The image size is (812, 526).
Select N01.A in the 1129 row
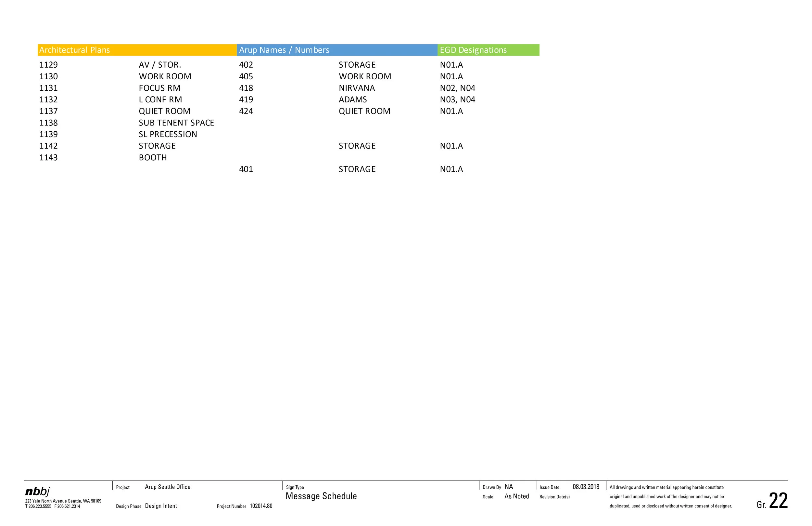[x=451, y=65]
